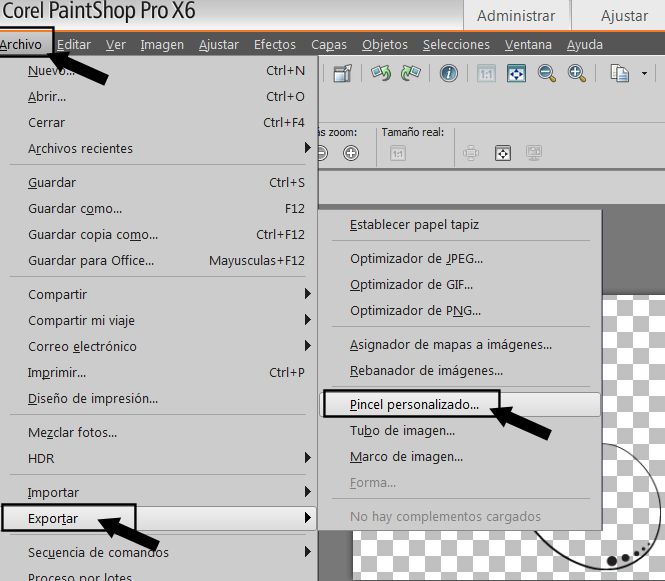Choose Establecer papel tapiz
Screen dimensions: 665x581
point(461,225)
